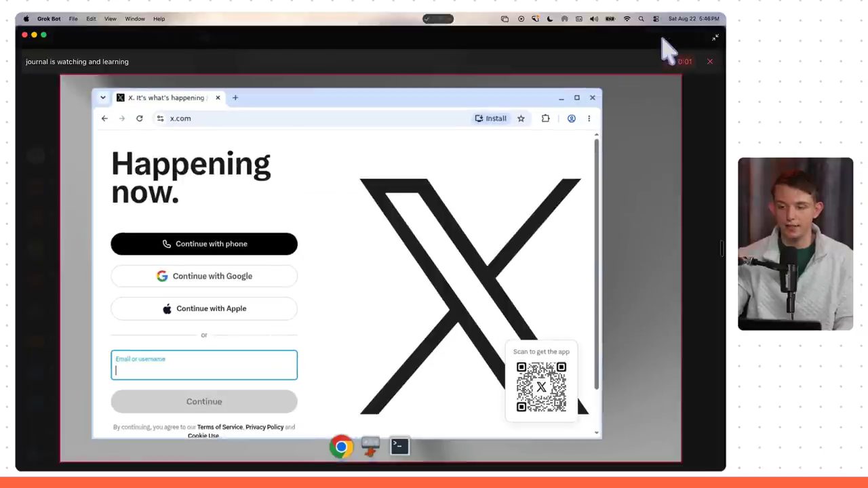Open a new browser tab
This screenshot has height=488, width=868.
[235, 98]
